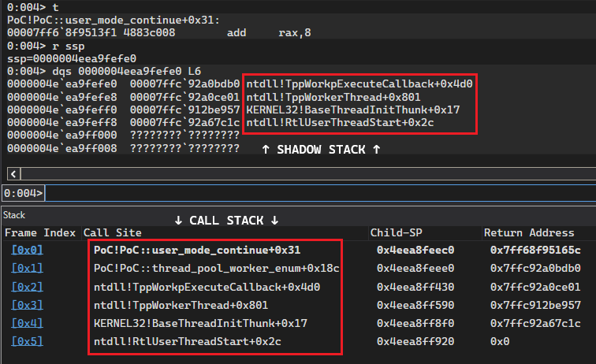Viewport: 596px width, 364px height.
Task: Click Child-SP value 0x4eea8ff430
Action: (x=415, y=287)
